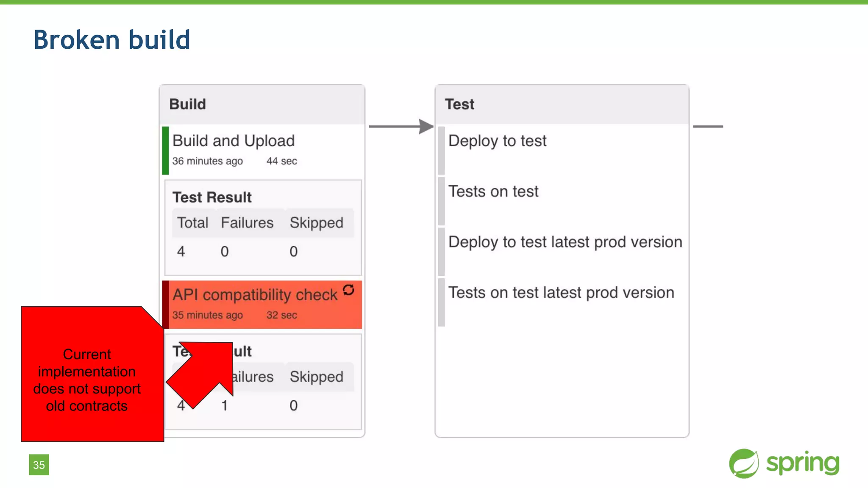Click the rerun icon on API compatibility check
The image size is (868, 488).
pyautogui.click(x=348, y=290)
